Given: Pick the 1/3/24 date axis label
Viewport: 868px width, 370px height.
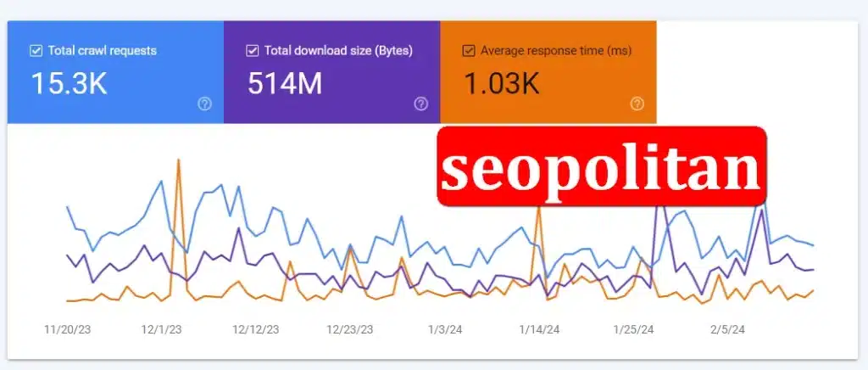Looking at the screenshot, I should pos(445,329).
